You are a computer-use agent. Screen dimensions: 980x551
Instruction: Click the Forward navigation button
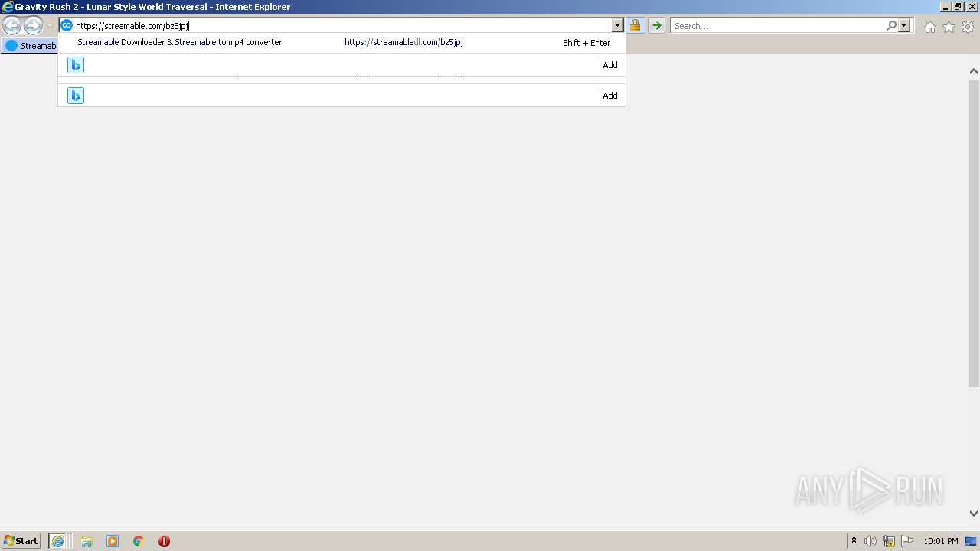(33, 26)
